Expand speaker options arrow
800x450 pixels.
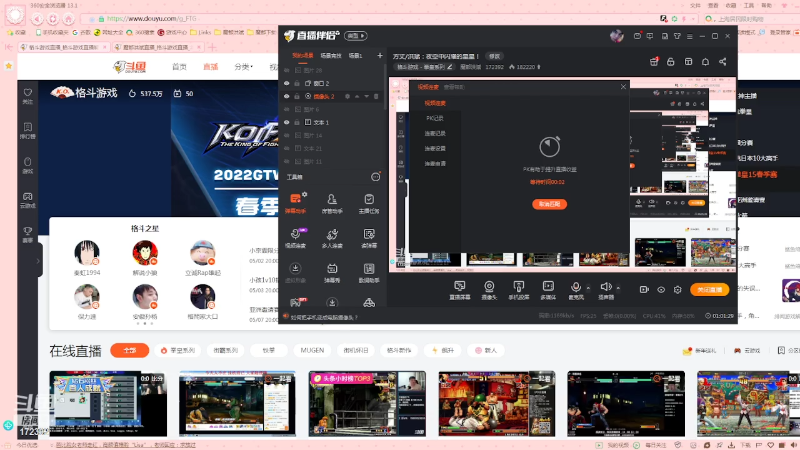[x=618, y=287]
